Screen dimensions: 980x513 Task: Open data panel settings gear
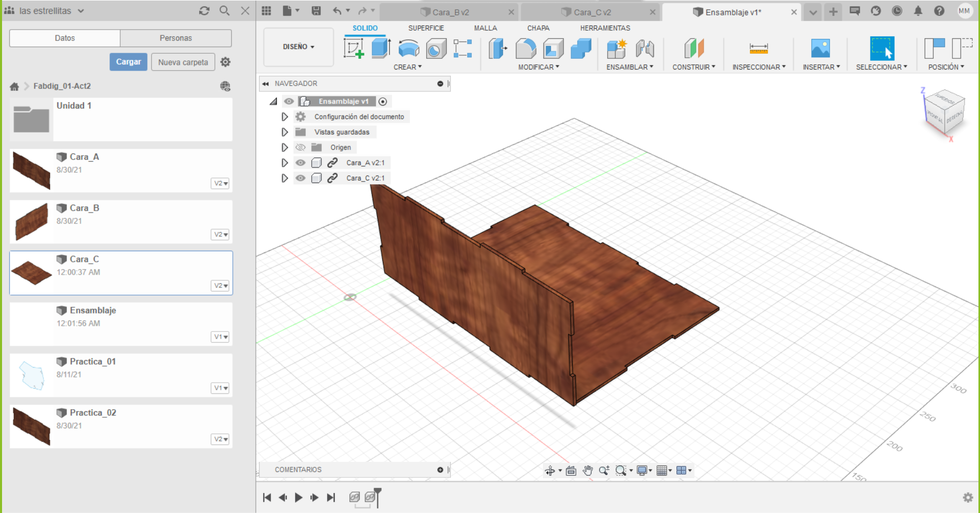[225, 62]
